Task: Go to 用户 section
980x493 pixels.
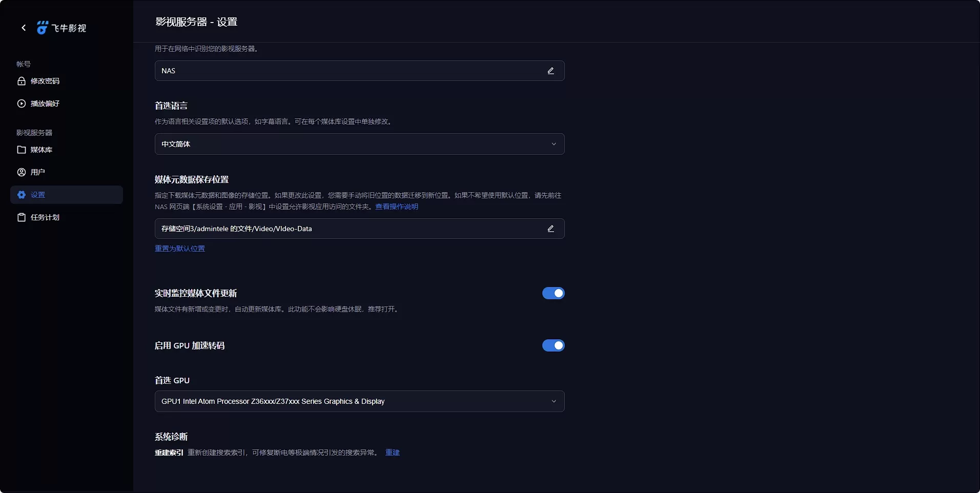Action: [x=67, y=172]
